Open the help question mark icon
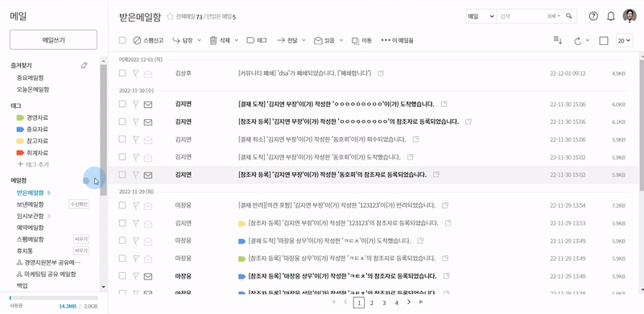 coord(593,16)
